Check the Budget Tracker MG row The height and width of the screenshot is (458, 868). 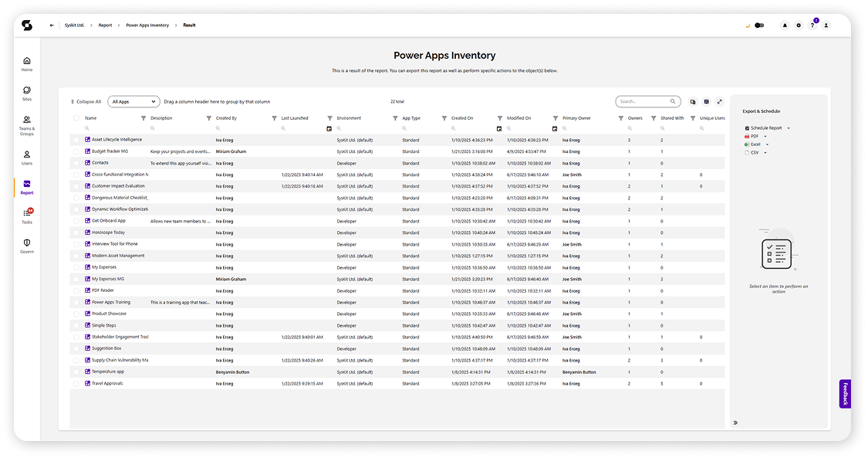click(76, 151)
